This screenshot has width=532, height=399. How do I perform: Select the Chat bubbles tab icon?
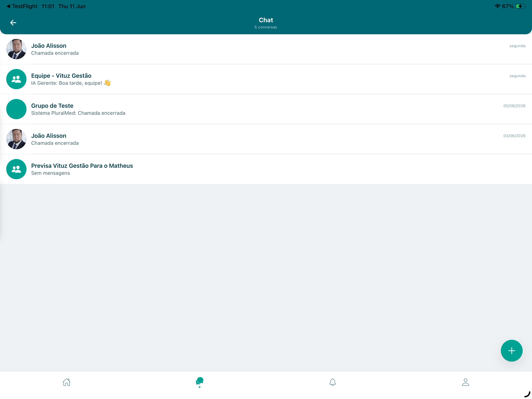point(200,381)
